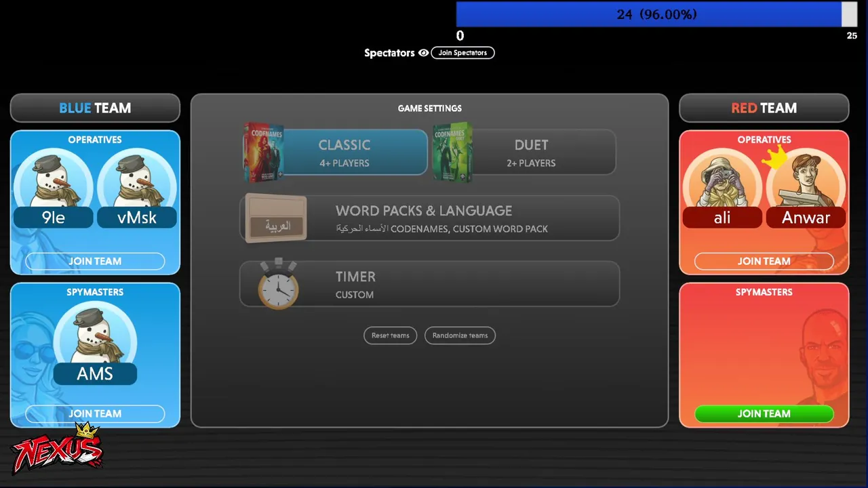Screen dimensions: 868x488
Task: Click the Game Settings heading
Action: point(430,108)
